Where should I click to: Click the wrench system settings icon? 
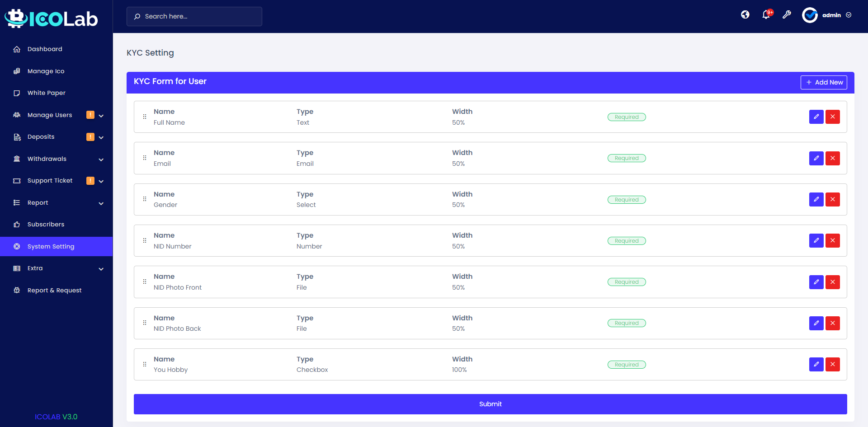coord(787,15)
